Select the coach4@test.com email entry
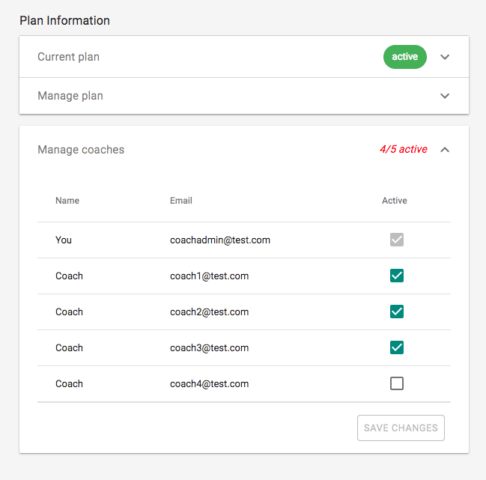This screenshot has width=486, height=480. pyautogui.click(x=209, y=384)
